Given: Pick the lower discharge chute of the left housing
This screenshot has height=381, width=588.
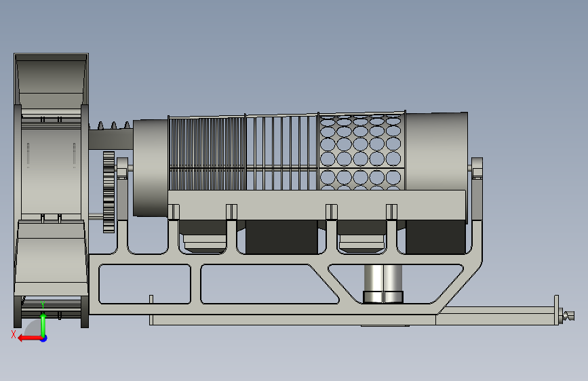Looking at the screenshot, I should coord(52,258).
